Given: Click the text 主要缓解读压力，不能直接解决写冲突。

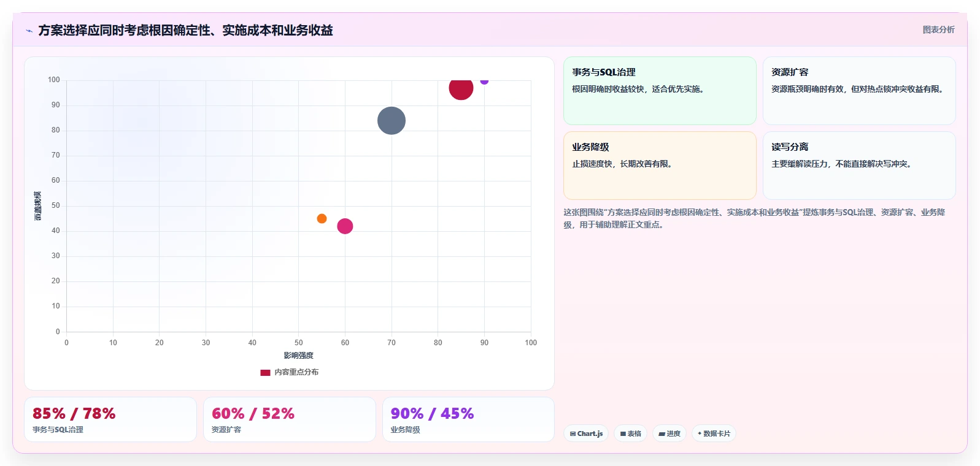Looking at the screenshot, I should [843, 164].
